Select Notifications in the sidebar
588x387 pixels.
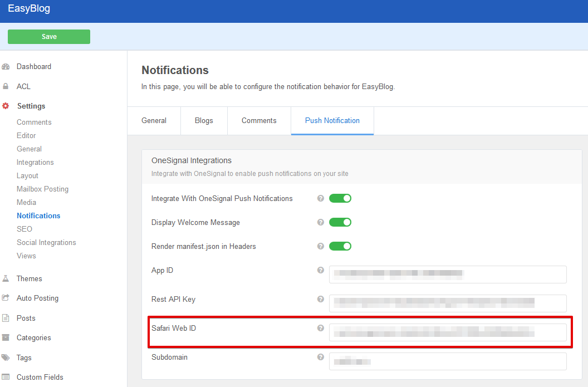click(38, 215)
